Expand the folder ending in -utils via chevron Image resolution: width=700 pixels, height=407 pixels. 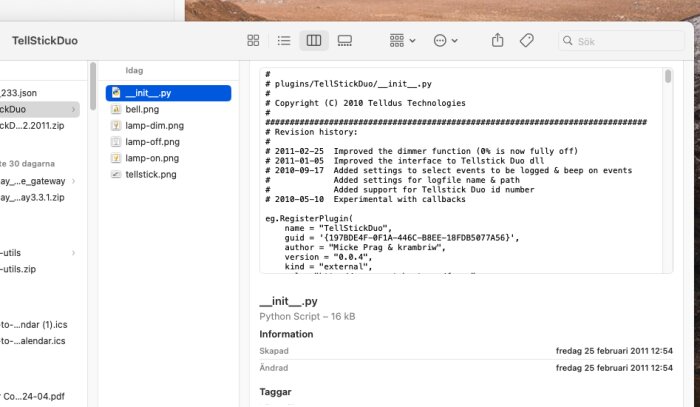(x=74, y=253)
